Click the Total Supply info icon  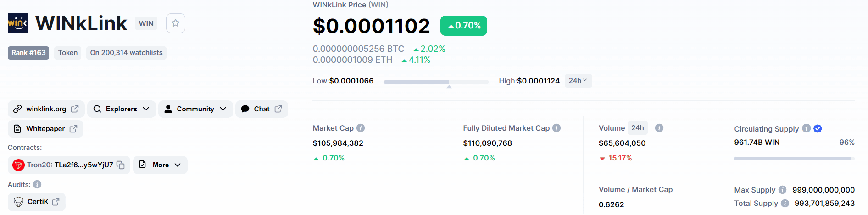coord(785,203)
